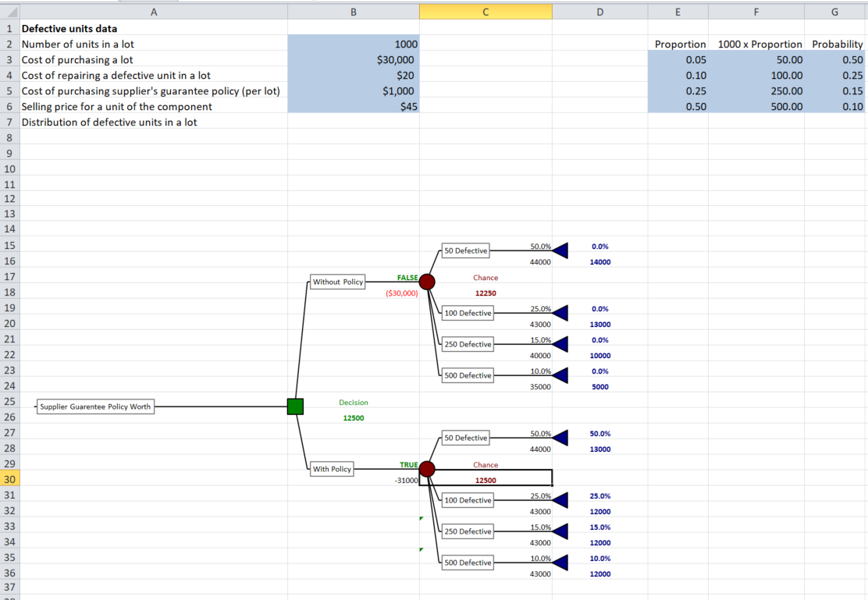Click the green Decision square node

pyautogui.click(x=295, y=407)
